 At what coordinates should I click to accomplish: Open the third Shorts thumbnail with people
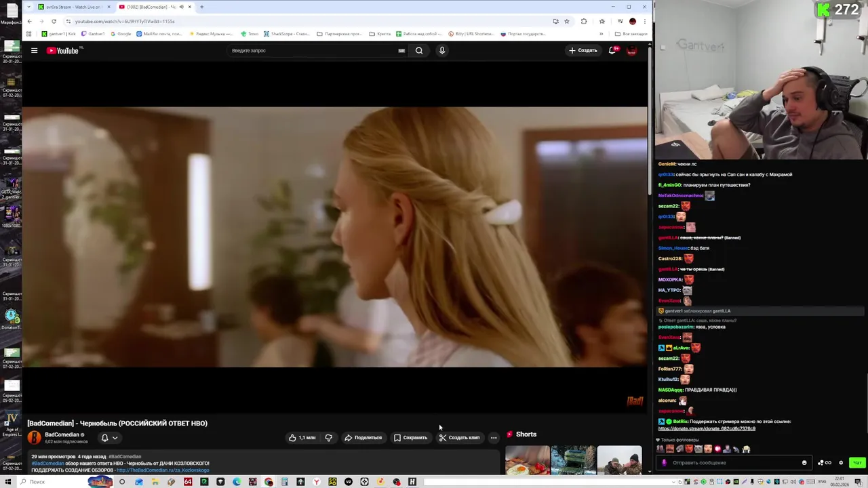620,460
